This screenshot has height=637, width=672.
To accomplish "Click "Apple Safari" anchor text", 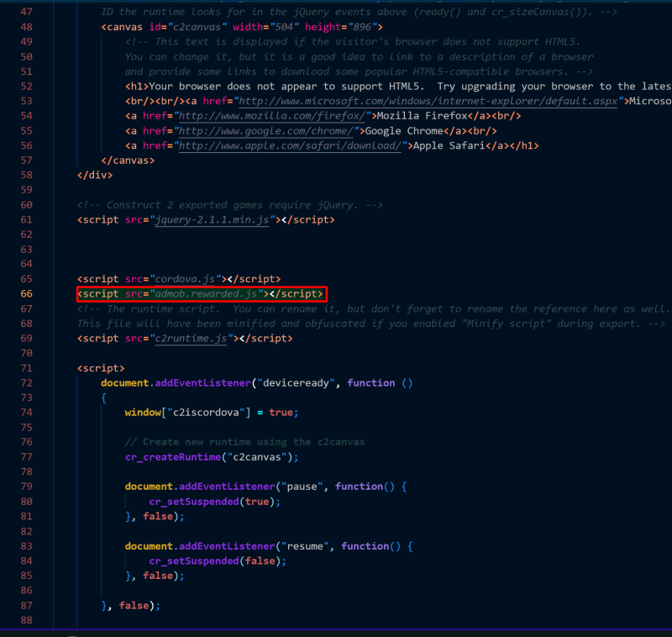I will pos(449,145).
